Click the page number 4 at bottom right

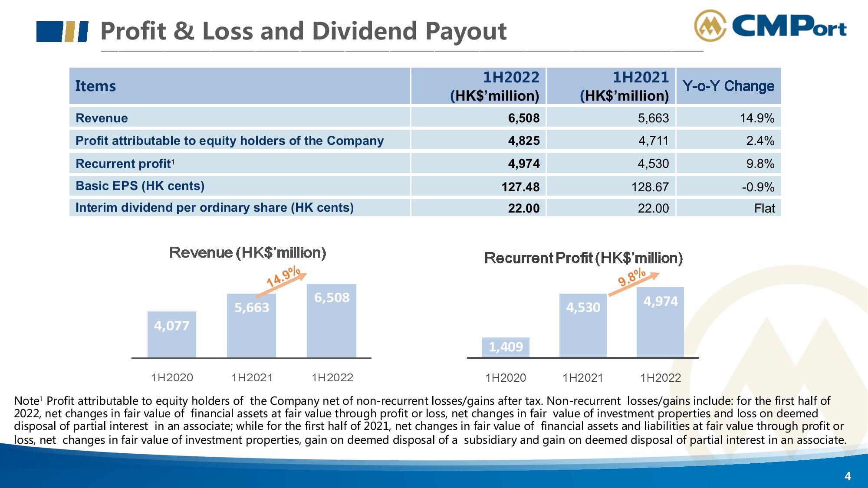(x=848, y=476)
